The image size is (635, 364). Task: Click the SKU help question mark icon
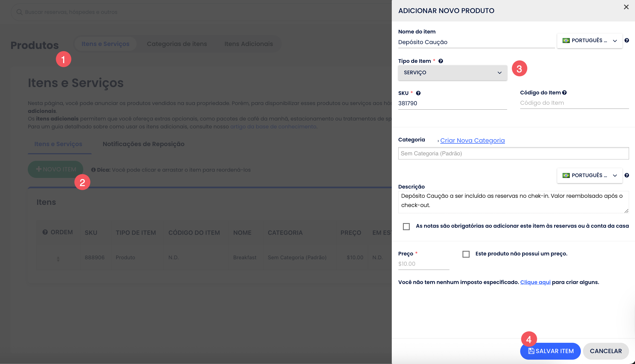(x=418, y=93)
